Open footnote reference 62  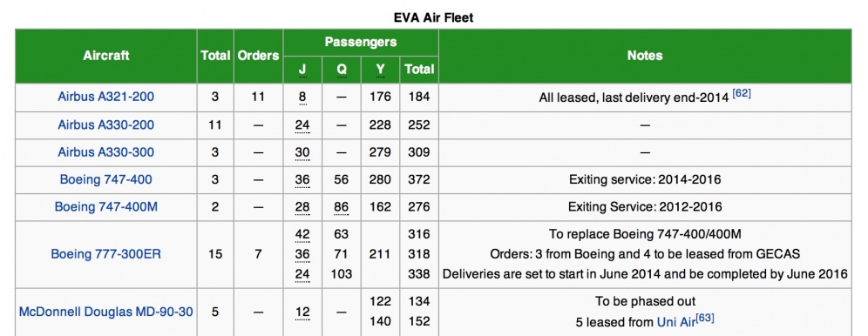point(742,93)
